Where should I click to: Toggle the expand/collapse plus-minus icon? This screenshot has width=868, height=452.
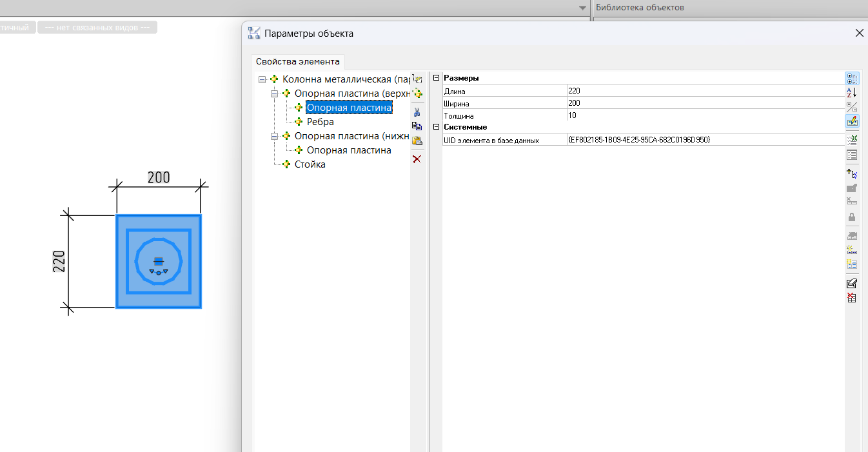coord(851,106)
